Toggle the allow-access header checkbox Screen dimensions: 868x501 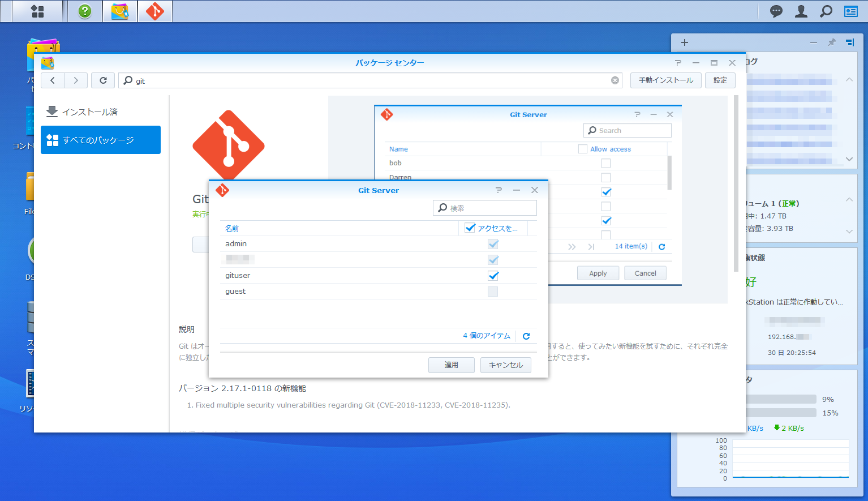(x=470, y=228)
